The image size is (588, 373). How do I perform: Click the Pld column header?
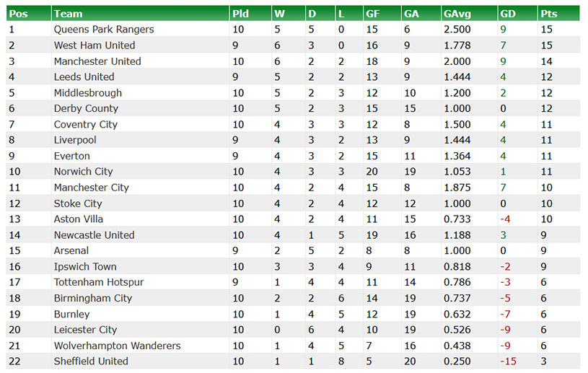coord(240,14)
